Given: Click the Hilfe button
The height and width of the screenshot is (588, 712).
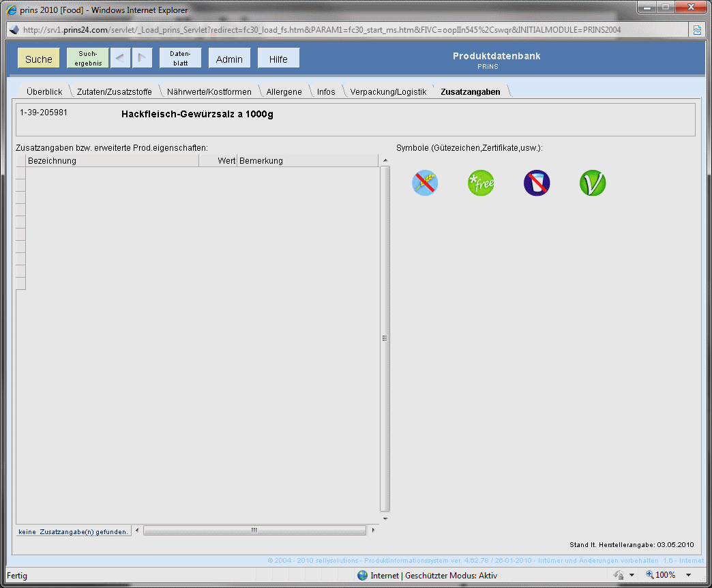Looking at the screenshot, I should 278,59.
